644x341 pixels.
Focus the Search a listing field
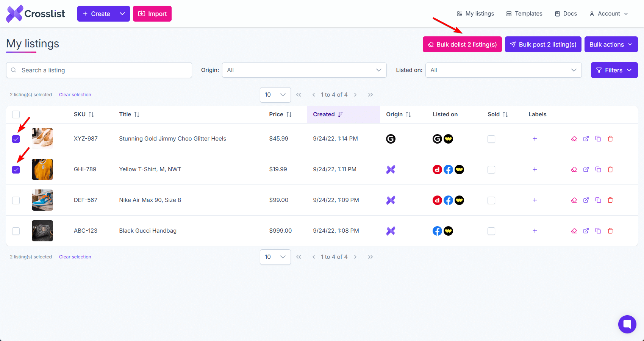[99, 70]
